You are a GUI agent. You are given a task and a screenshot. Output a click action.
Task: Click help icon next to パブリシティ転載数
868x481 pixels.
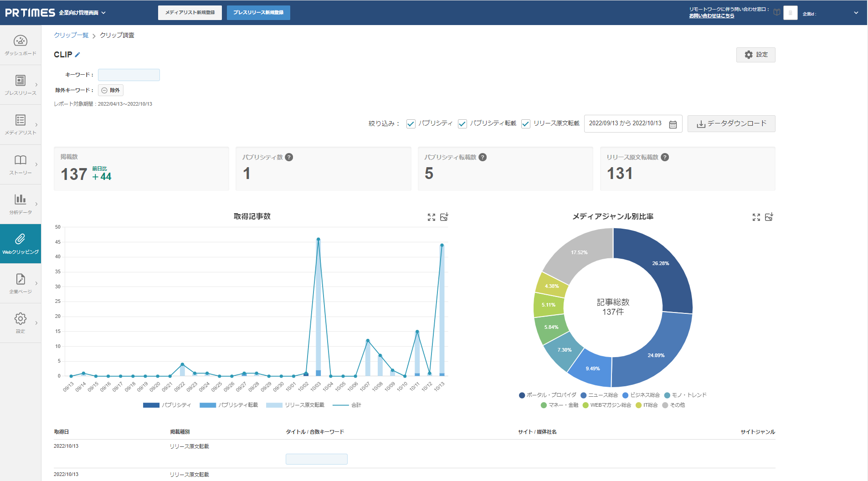(x=483, y=157)
